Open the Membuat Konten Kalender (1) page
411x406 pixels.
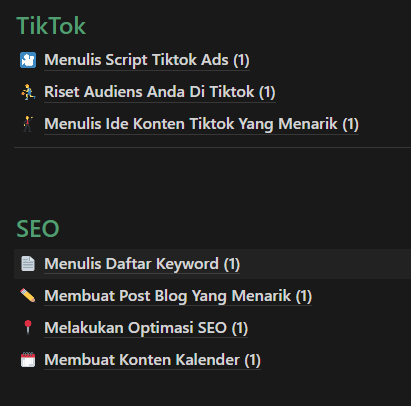point(152,360)
